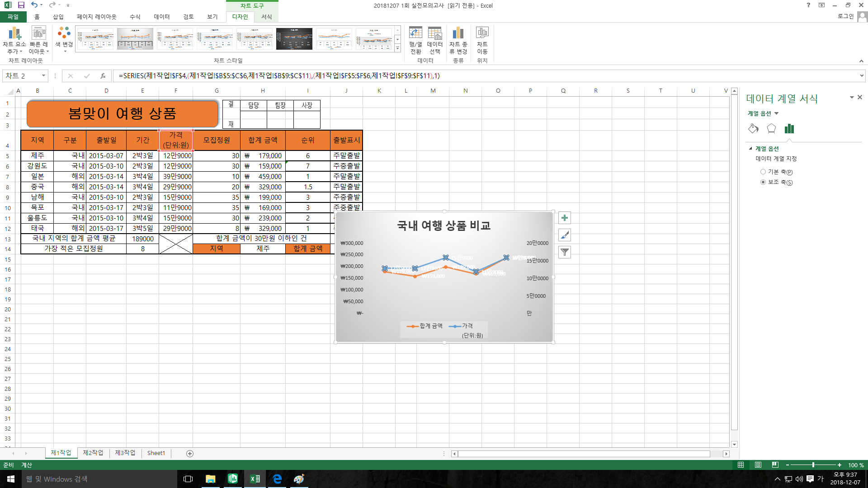This screenshot has height=488, width=868.
Task: Open the name box dropdown arrow
Action: [x=43, y=76]
